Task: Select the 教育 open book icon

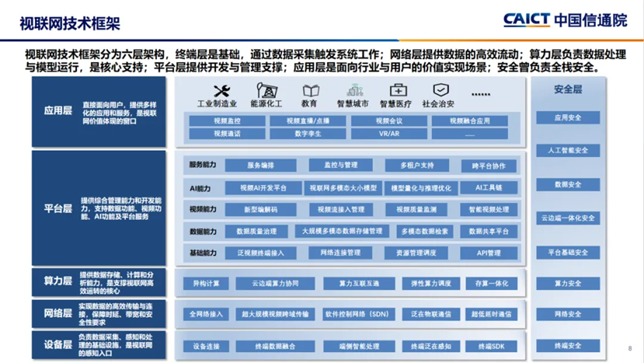Action: tap(310, 90)
